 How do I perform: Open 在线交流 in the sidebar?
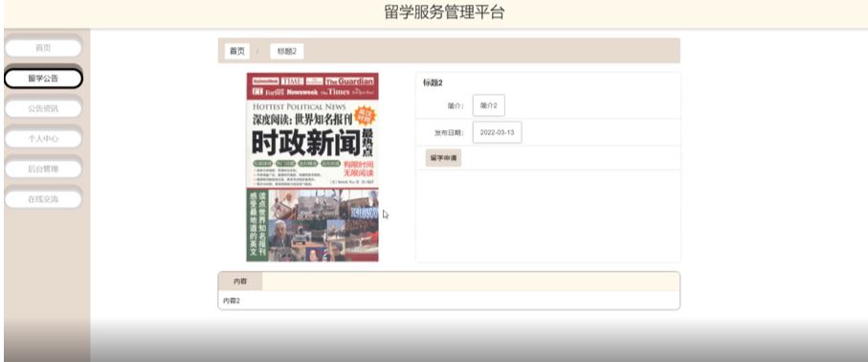coord(43,199)
